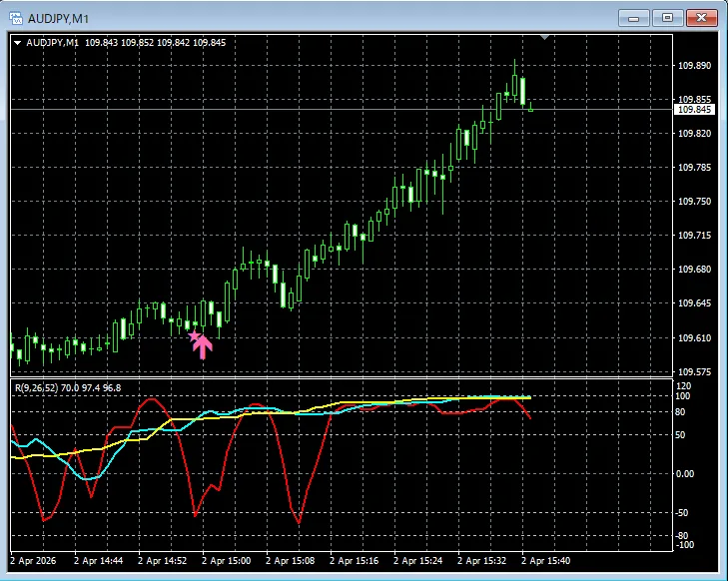Click the AUDJPY,M1 chart window icon
The width and height of the screenshot is (728, 581).
[16, 19]
